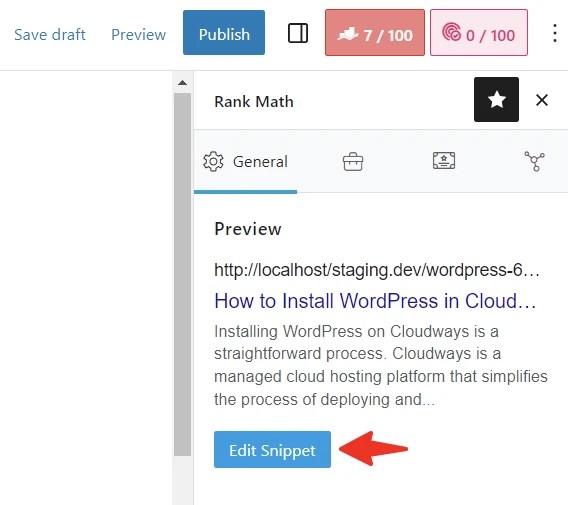Click the Edit Snippet button
Image resolution: width=568 pixels, height=505 pixels.
point(272,450)
